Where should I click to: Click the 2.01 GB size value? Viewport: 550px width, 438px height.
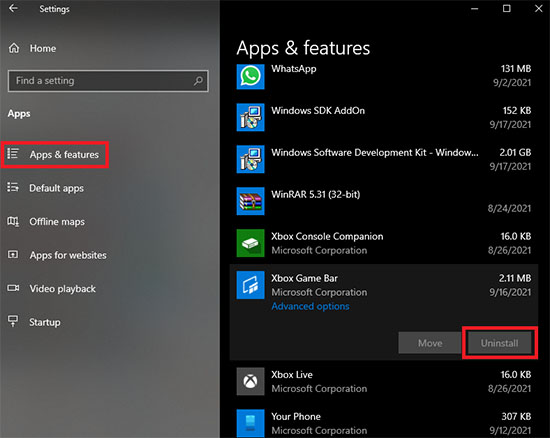[x=515, y=152]
